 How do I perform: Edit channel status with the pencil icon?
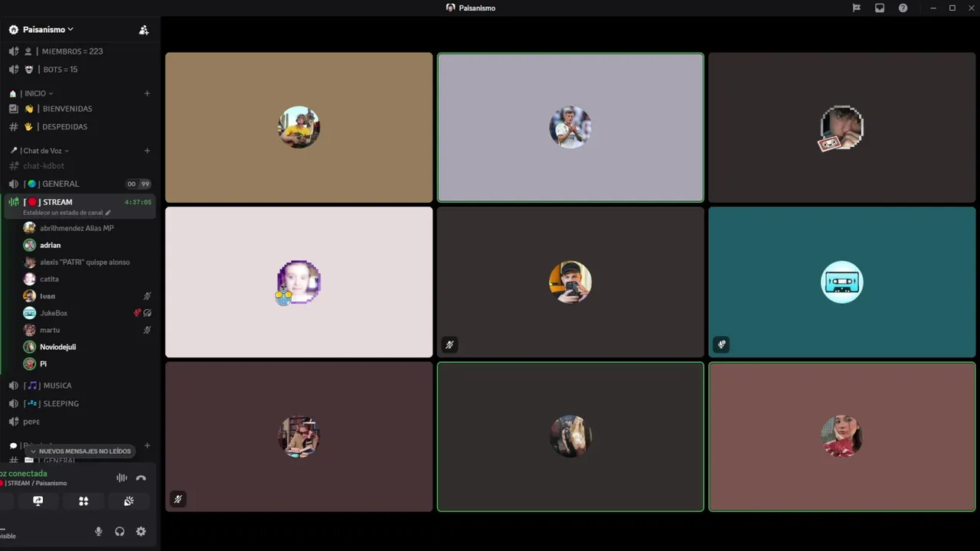tap(108, 213)
